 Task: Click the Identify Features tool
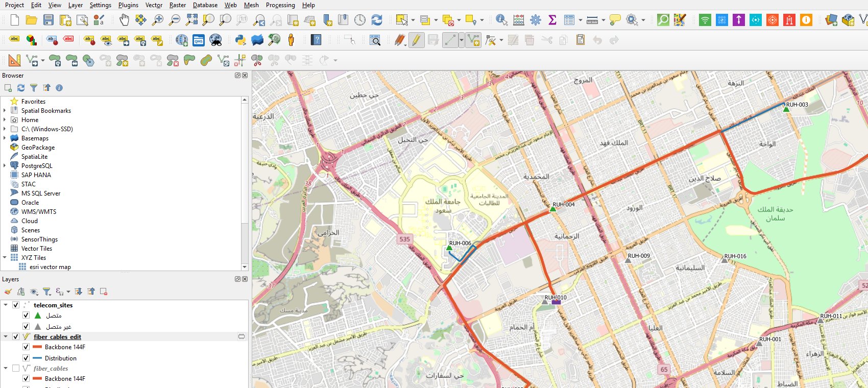tap(501, 20)
